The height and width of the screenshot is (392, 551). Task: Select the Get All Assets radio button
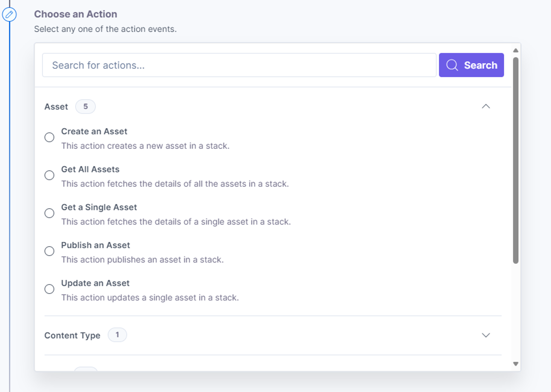point(49,175)
